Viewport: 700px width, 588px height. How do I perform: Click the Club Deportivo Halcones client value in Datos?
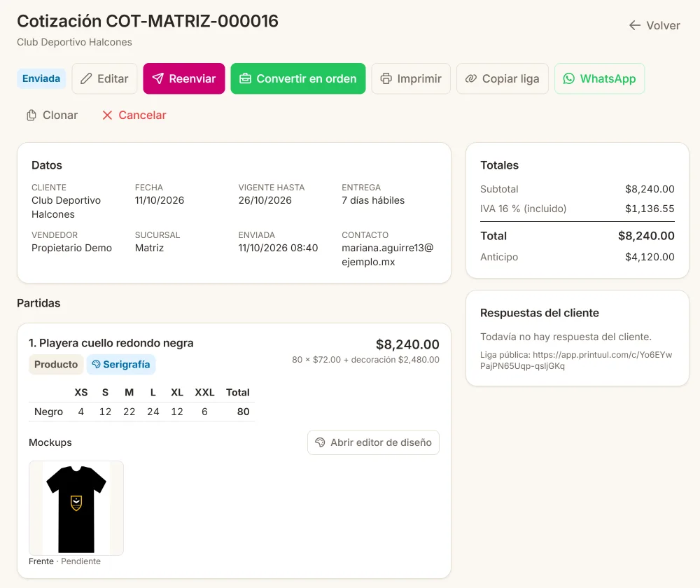tap(66, 207)
